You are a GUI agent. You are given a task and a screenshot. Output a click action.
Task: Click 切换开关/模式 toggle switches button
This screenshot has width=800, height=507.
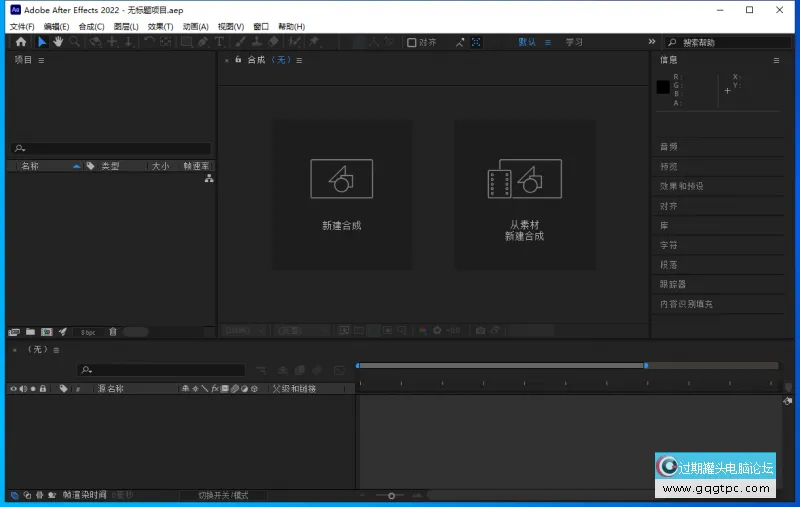[222, 495]
